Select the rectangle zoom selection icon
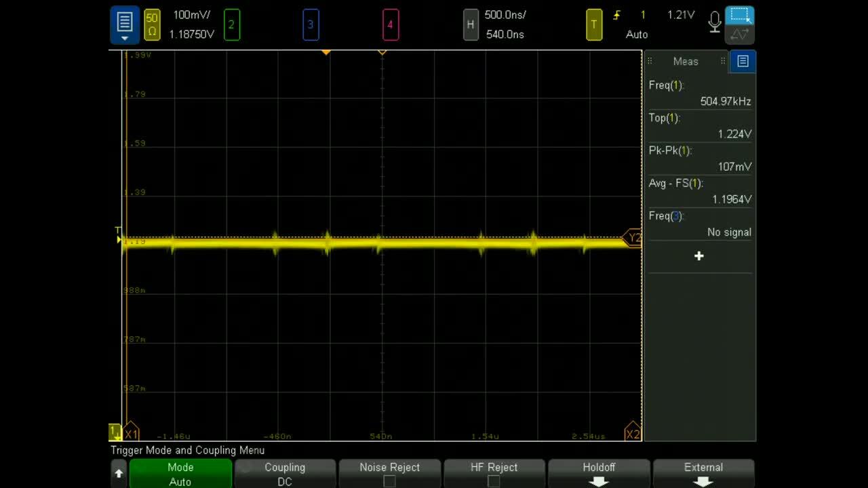This screenshot has height=488, width=868. pyautogui.click(x=739, y=15)
